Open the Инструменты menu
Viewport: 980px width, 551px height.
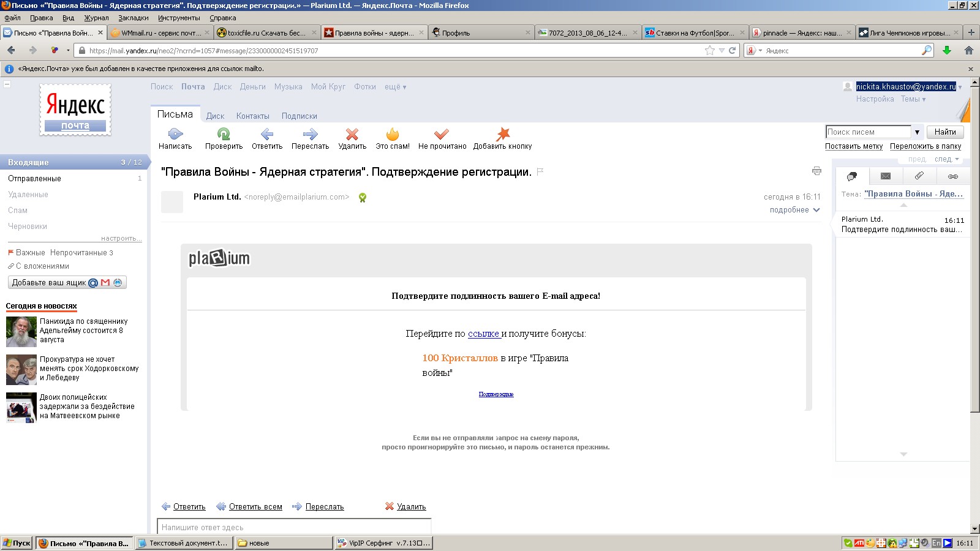[x=179, y=18]
